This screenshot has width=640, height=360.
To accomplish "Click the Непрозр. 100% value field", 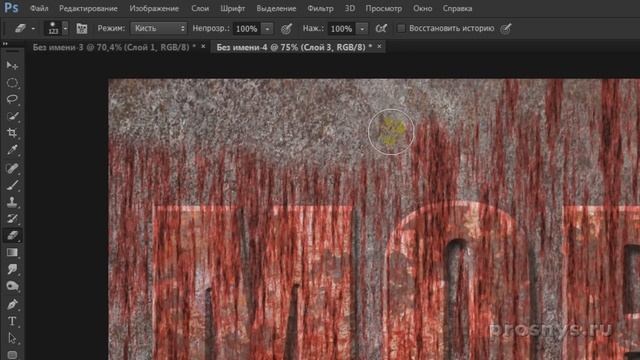I will [247, 29].
